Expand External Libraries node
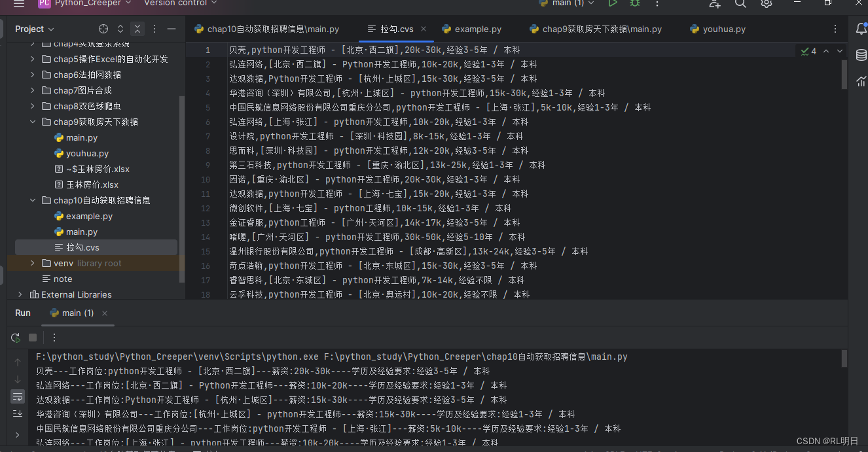 20,294
